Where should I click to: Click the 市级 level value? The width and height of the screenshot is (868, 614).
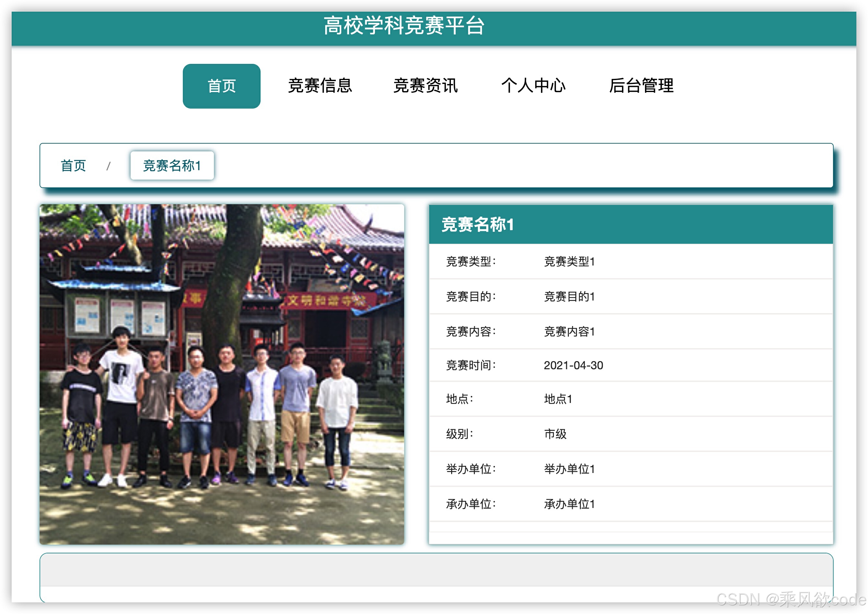click(555, 434)
